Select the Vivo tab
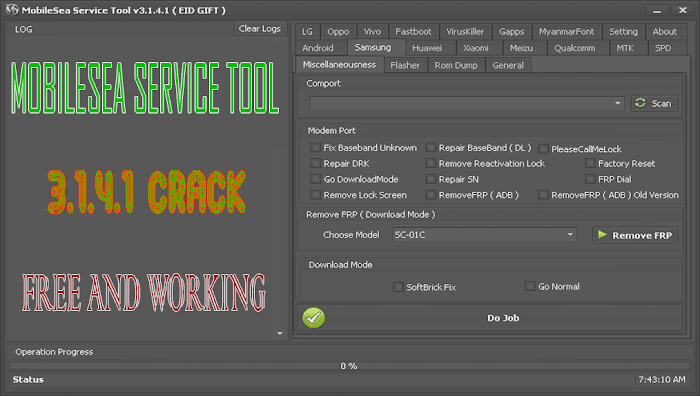 click(372, 32)
